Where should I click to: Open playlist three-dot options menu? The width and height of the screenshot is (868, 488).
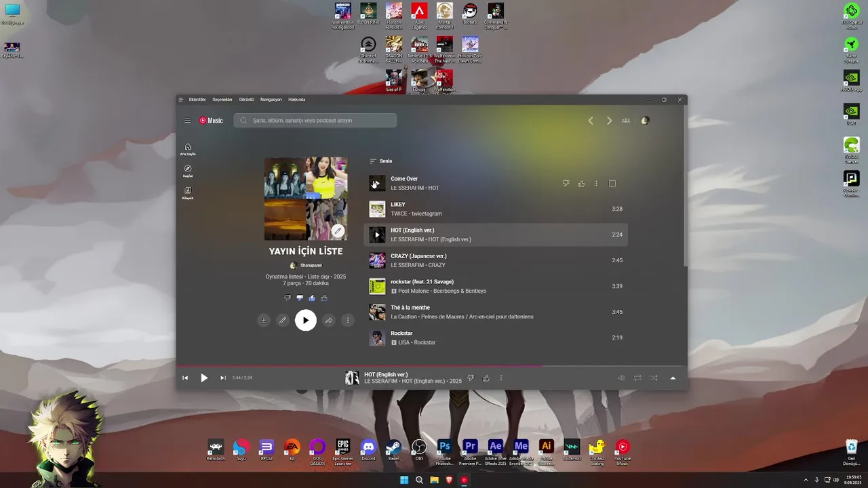348,321
